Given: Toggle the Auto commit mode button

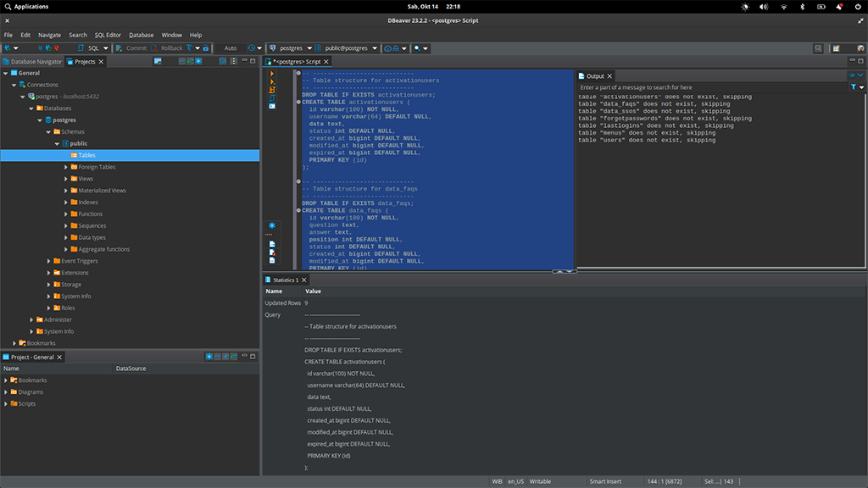Looking at the screenshot, I should click(x=231, y=48).
